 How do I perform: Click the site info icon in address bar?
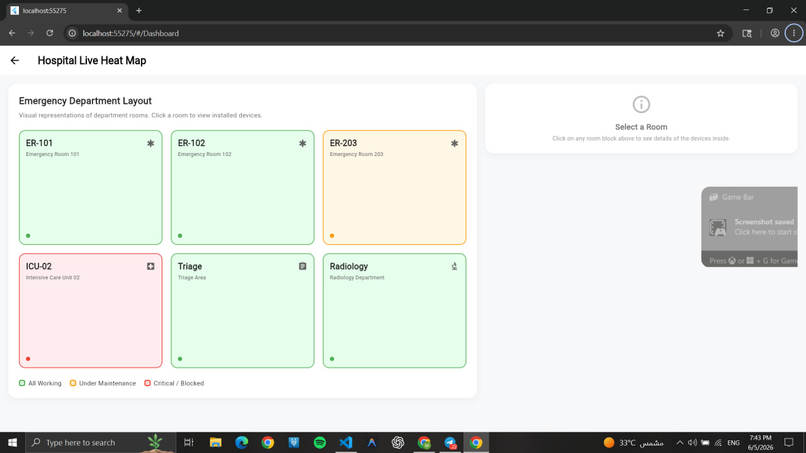pos(72,33)
